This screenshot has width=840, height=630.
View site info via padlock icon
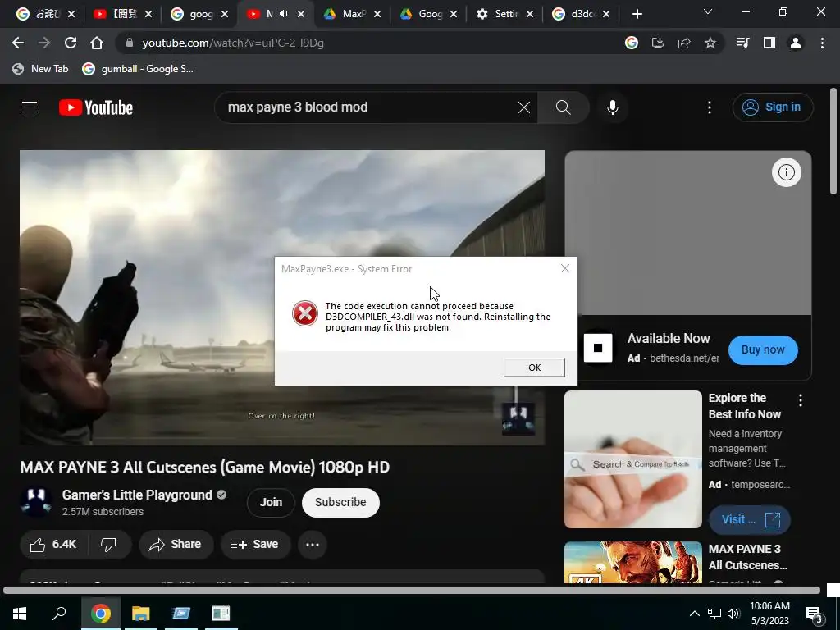[x=129, y=43]
